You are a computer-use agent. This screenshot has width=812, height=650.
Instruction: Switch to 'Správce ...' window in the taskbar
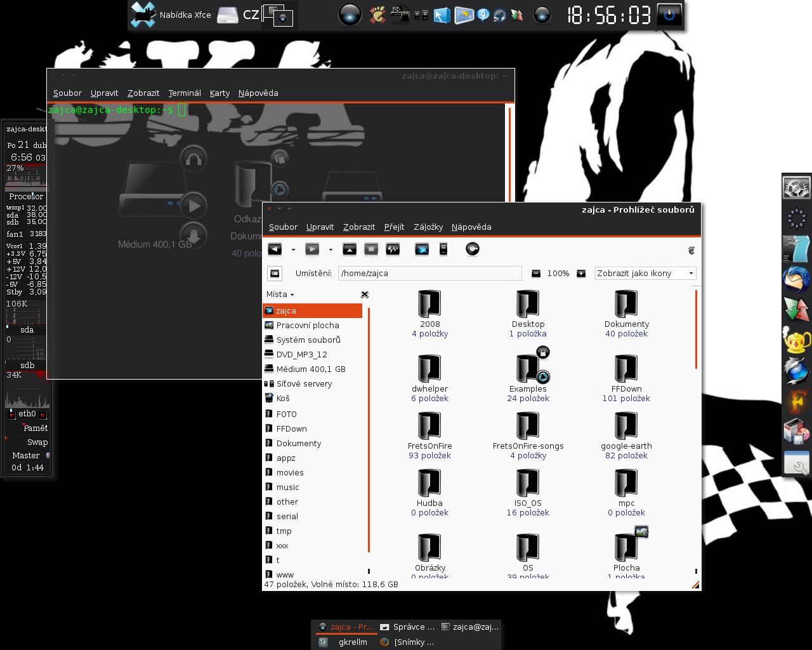coord(407,627)
